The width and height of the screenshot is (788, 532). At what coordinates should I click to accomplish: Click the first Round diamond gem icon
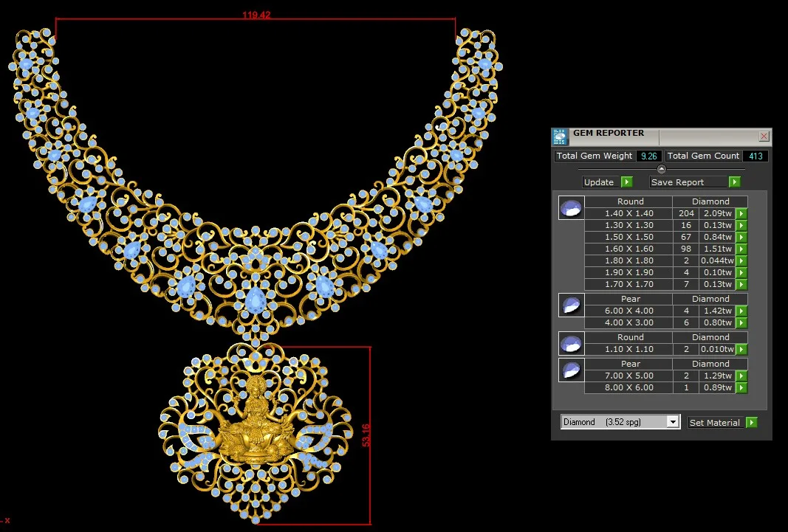[x=571, y=208]
